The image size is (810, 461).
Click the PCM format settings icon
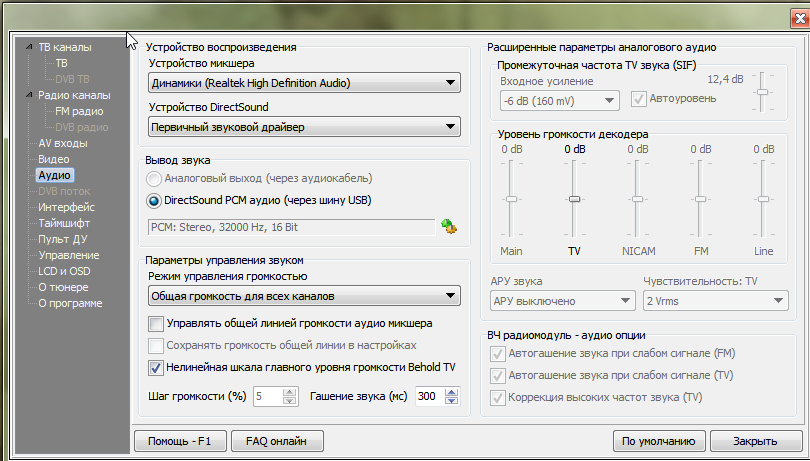(449, 227)
